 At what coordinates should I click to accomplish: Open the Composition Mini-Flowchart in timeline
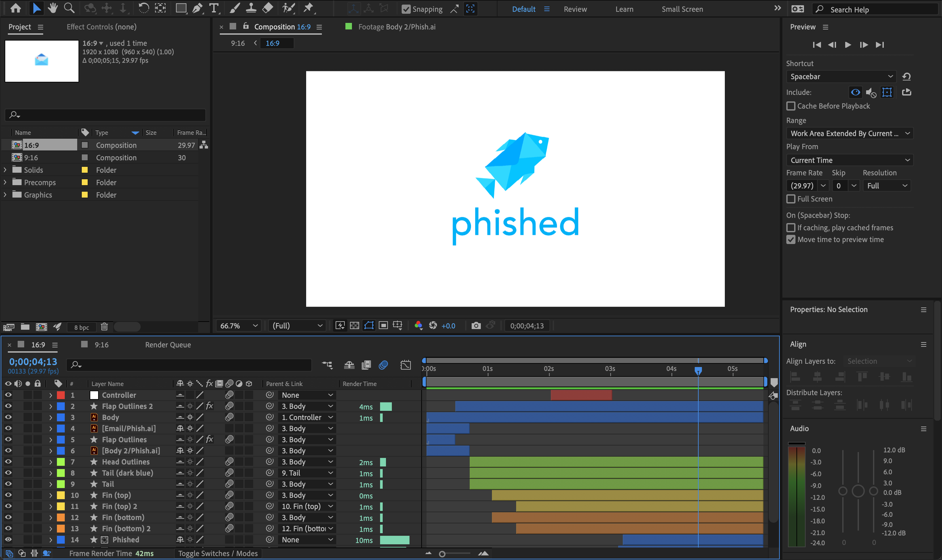click(x=327, y=365)
